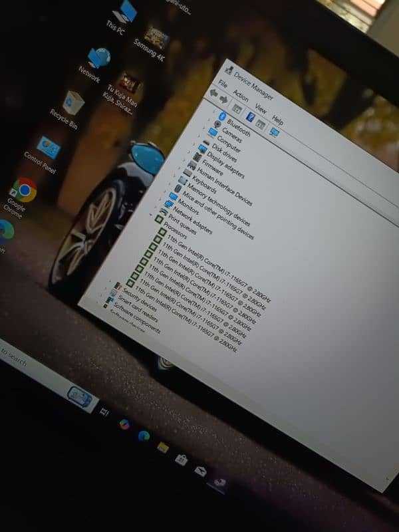The width and height of the screenshot is (399, 532).
Task: Click the taskbar search box
Action: click(47, 376)
